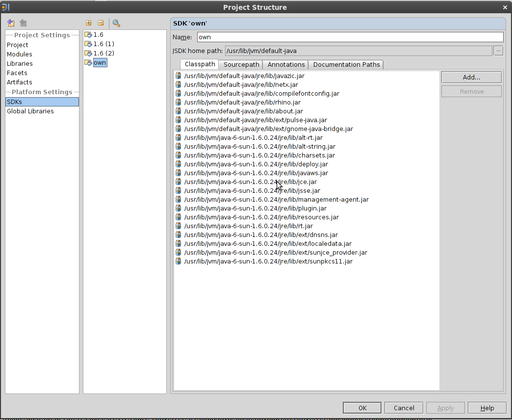Click the Forward navigation arrow icon
The image size is (512, 420).
(23, 23)
